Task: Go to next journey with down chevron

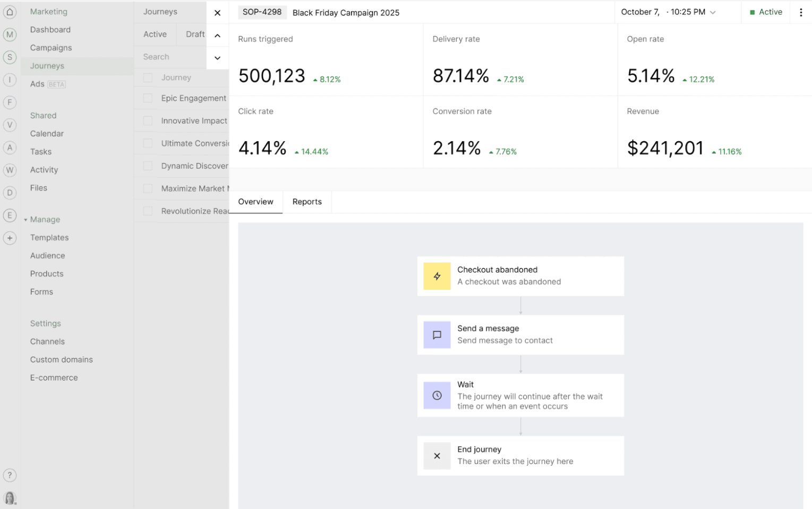Action: 217,58
